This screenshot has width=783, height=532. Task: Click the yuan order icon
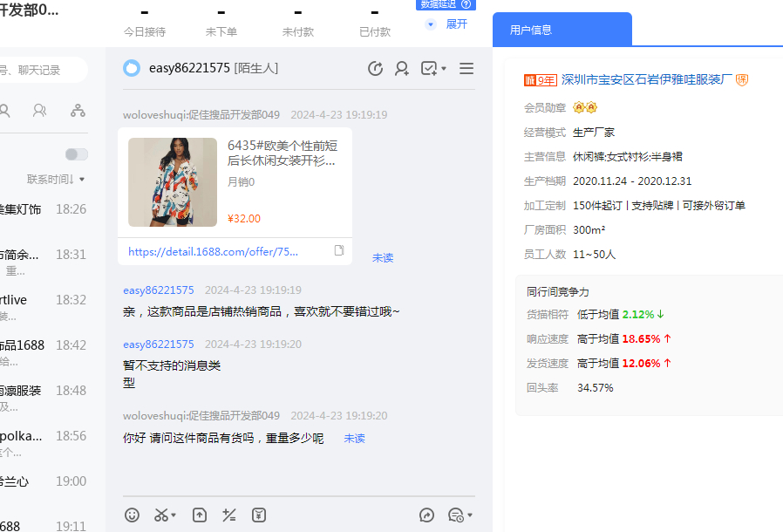[259, 515]
